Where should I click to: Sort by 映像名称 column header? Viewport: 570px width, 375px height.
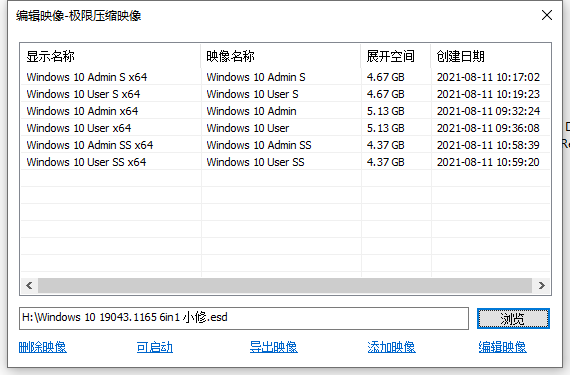tap(281, 56)
